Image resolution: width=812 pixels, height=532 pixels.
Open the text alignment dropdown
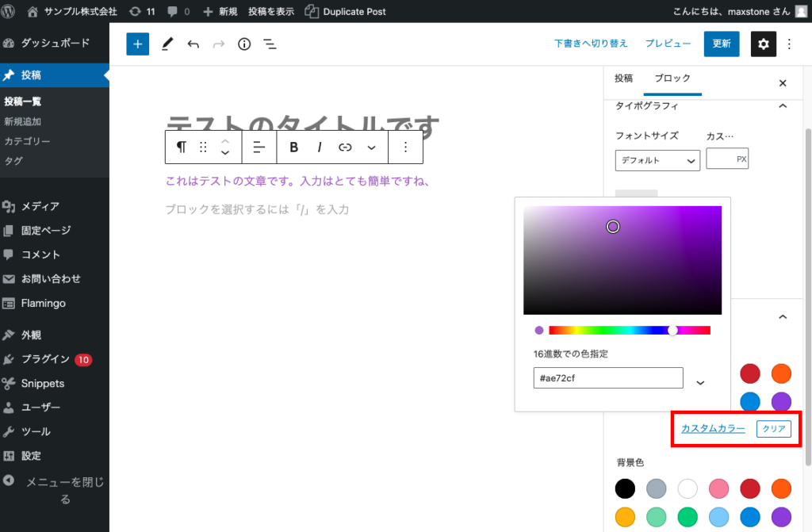pyautogui.click(x=258, y=147)
